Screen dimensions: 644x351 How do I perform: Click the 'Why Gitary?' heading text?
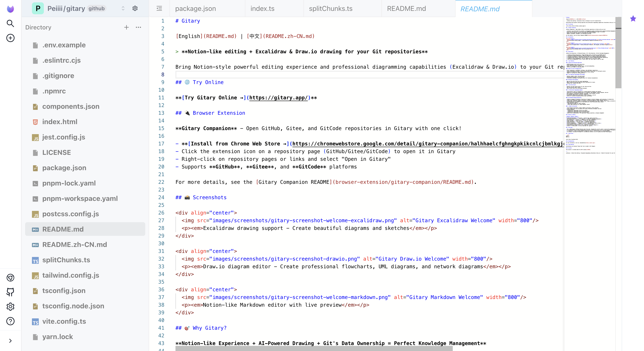pyautogui.click(x=210, y=328)
